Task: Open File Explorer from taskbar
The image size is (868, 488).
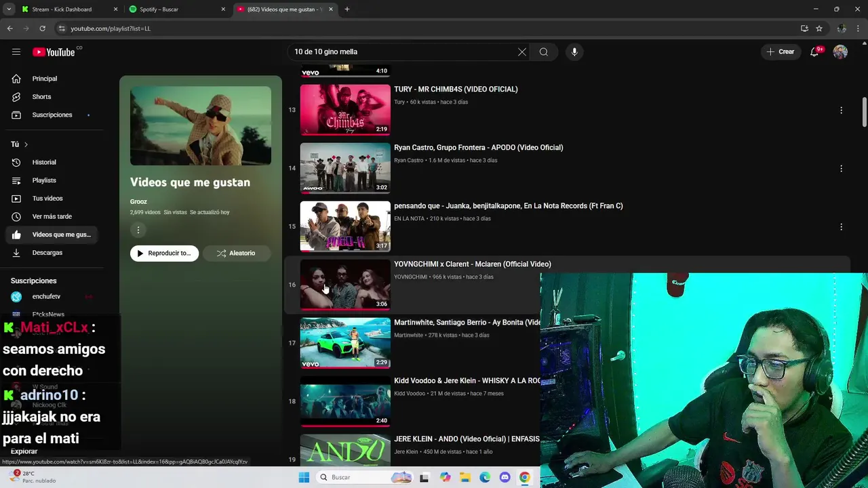Action: pyautogui.click(x=465, y=477)
